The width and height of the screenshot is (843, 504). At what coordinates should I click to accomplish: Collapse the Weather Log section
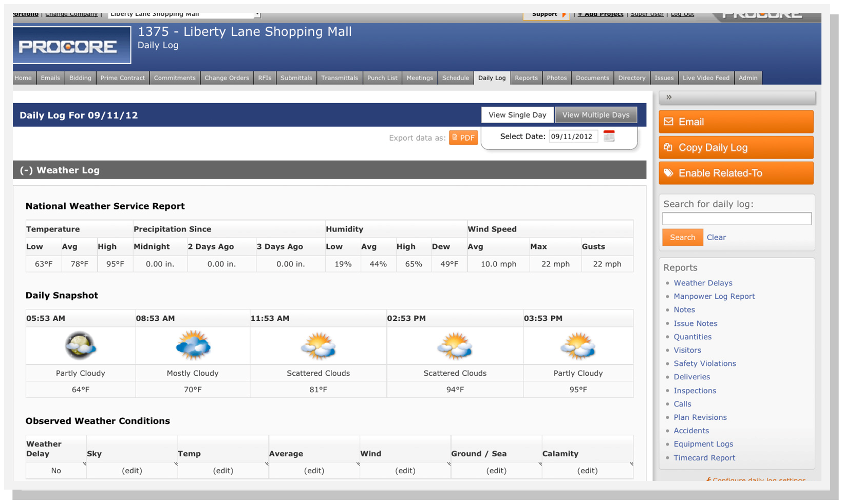pos(26,170)
